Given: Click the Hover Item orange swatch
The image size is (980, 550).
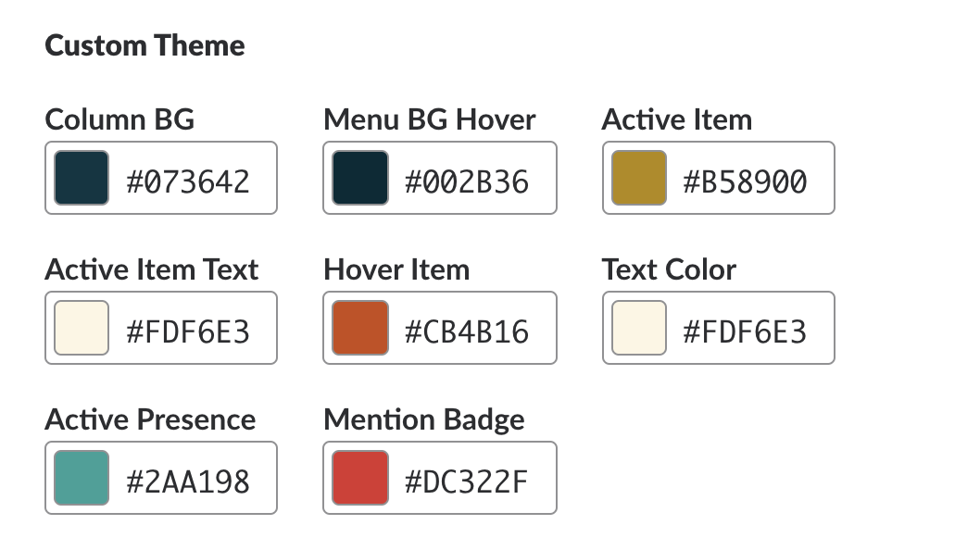Looking at the screenshot, I should (360, 328).
